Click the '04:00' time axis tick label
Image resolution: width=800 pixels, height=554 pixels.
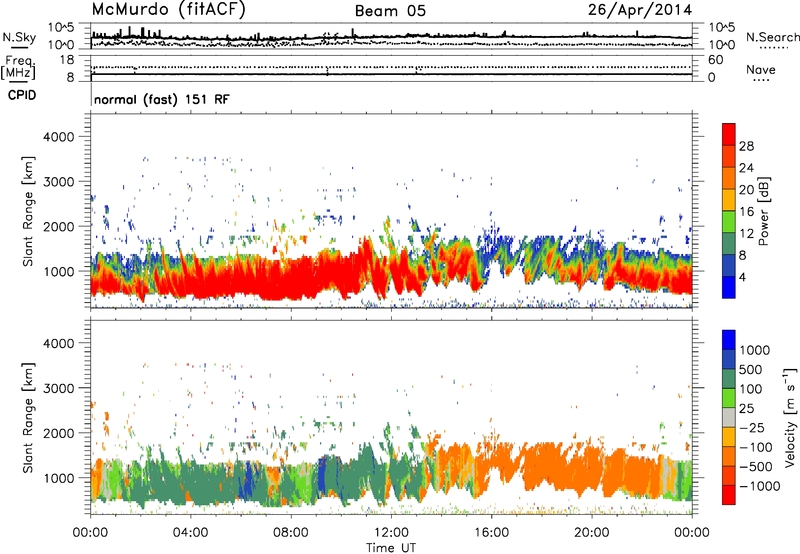[x=190, y=532]
